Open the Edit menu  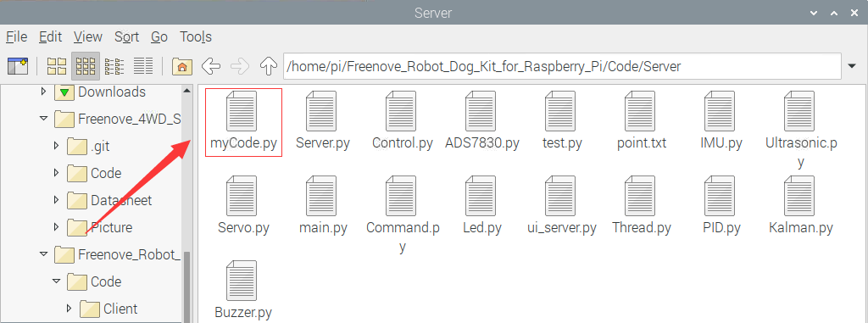(x=50, y=37)
